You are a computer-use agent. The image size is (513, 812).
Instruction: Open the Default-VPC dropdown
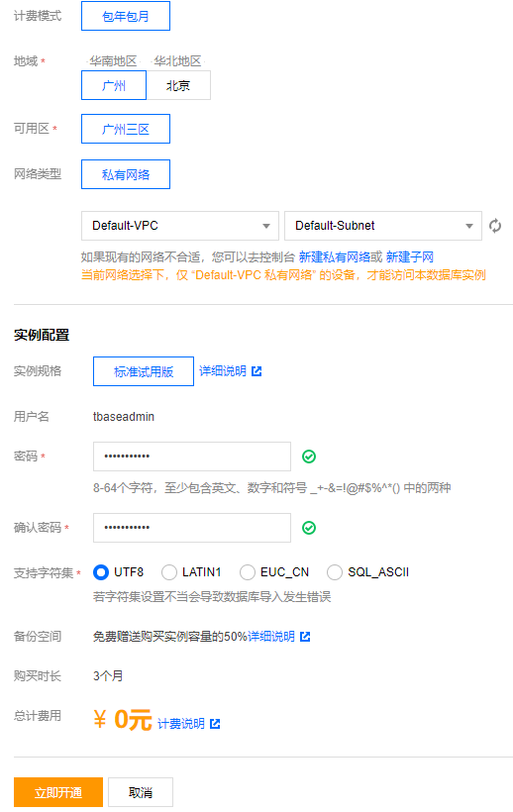180,226
